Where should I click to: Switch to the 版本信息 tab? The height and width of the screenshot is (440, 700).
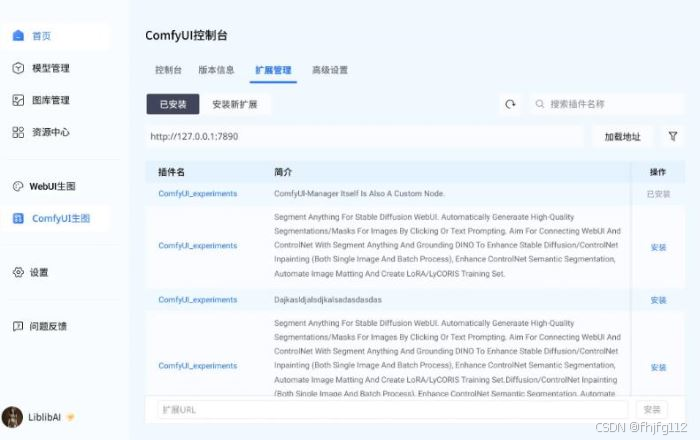[216, 70]
